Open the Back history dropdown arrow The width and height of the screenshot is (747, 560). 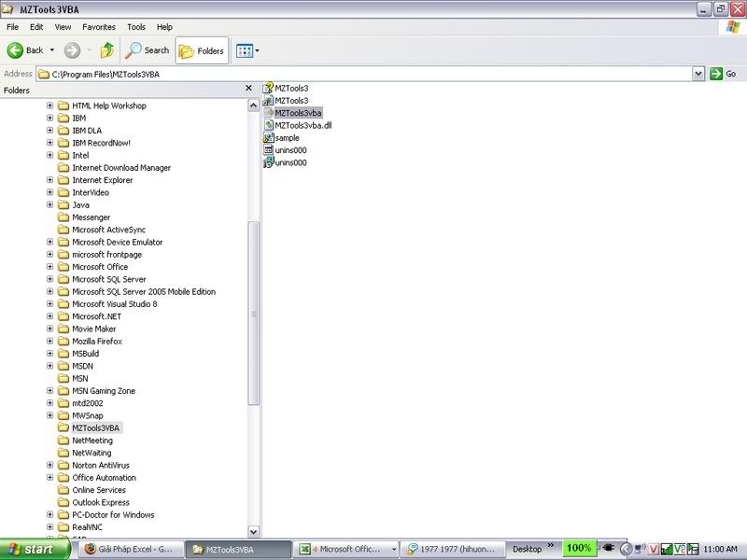52,50
